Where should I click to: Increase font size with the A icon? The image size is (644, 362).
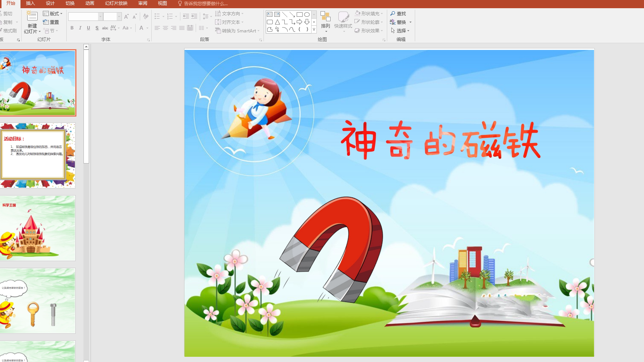[127, 16]
